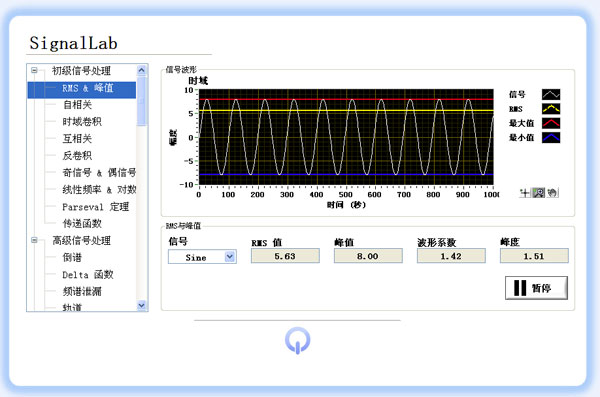The height and width of the screenshot is (397, 600).
Task: Click the tree scrollbar up arrow
Action: pyautogui.click(x=142, y=70)
